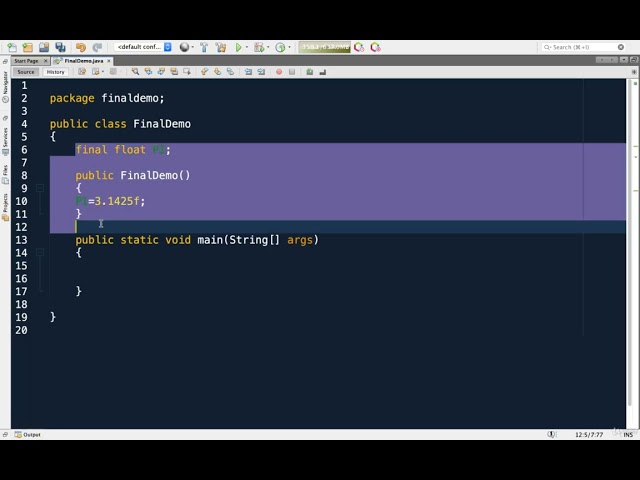Click Clean and Build Project icon
The height and width of the screenshot is (480, 640).
pos(221,47)
